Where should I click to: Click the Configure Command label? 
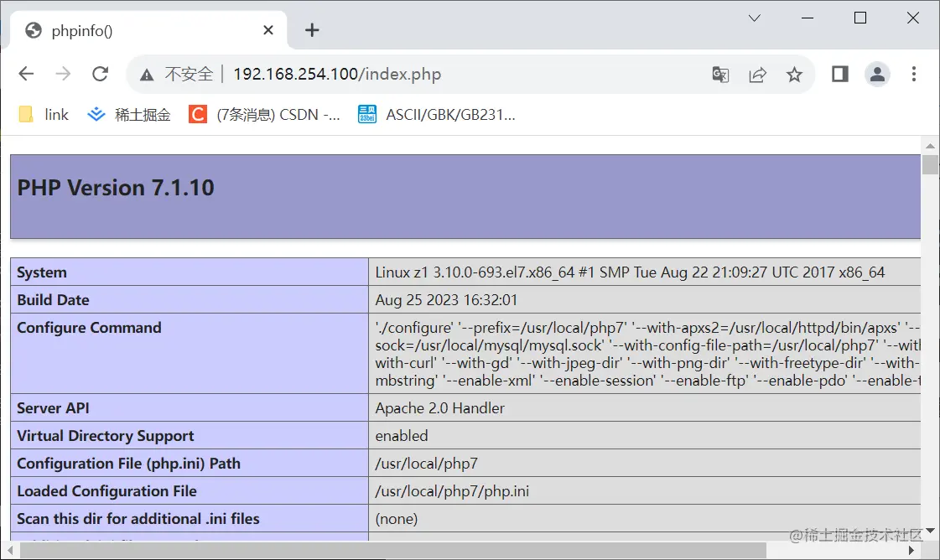pyautogui.click(x=89, y=328)
